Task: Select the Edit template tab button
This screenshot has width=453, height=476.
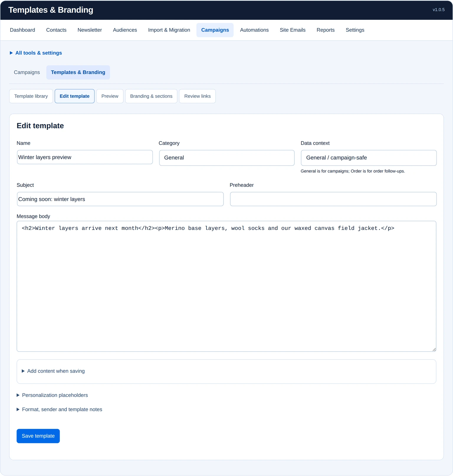Action: click(75, 96)
